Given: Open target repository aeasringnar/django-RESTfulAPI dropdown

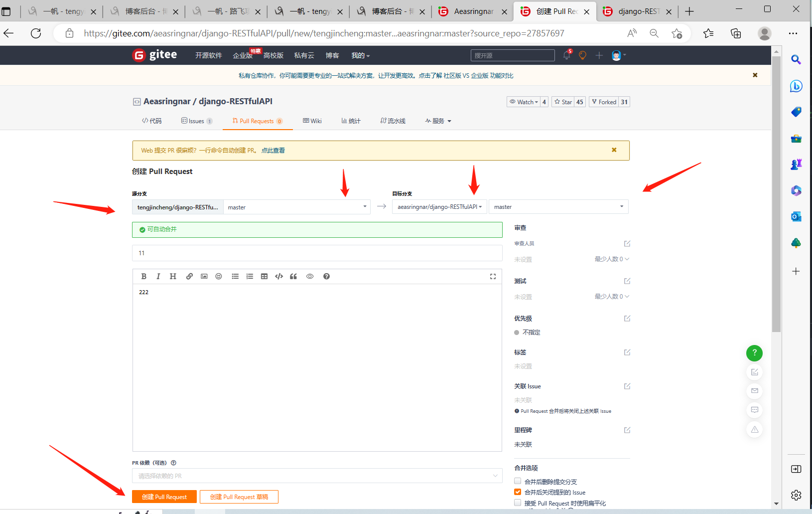Looking at the screenshot, I should pos(439,207).
